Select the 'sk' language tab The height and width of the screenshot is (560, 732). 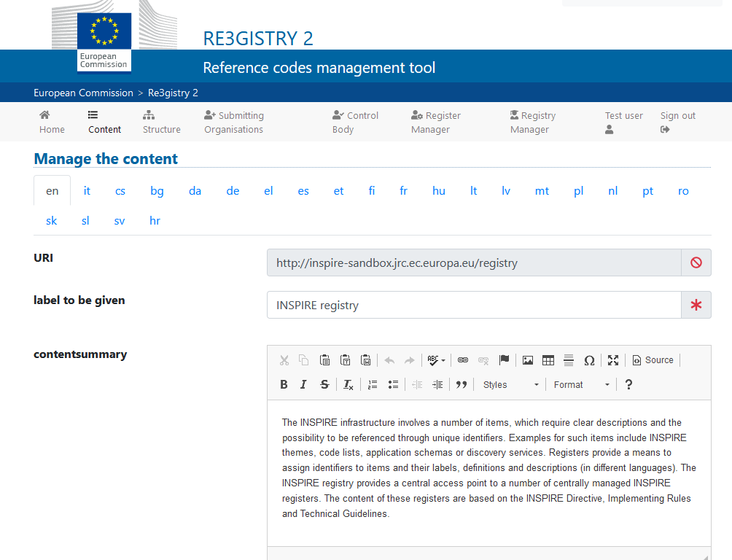point(51,220)
